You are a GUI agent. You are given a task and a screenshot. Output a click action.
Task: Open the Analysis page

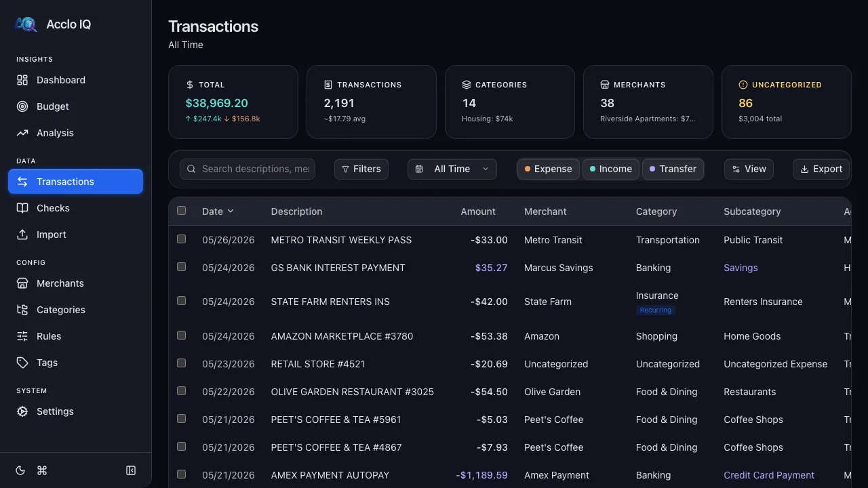76,133
